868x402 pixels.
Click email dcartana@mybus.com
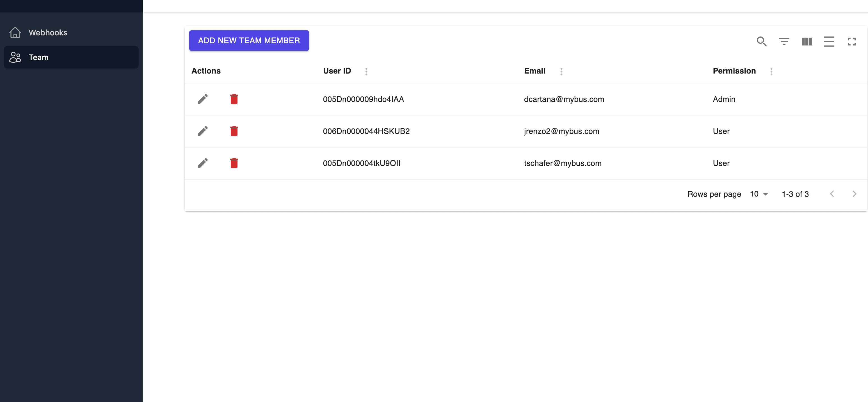(x=564, y=99)
